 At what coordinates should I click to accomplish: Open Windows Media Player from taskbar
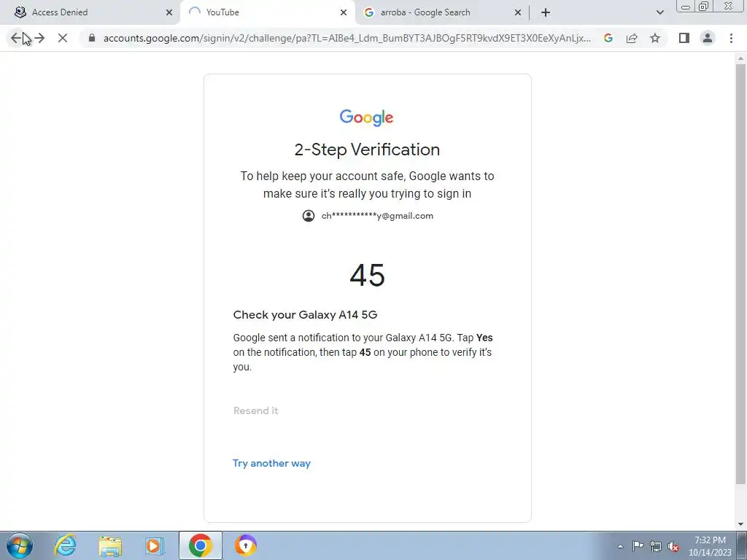tap(155, 545)
